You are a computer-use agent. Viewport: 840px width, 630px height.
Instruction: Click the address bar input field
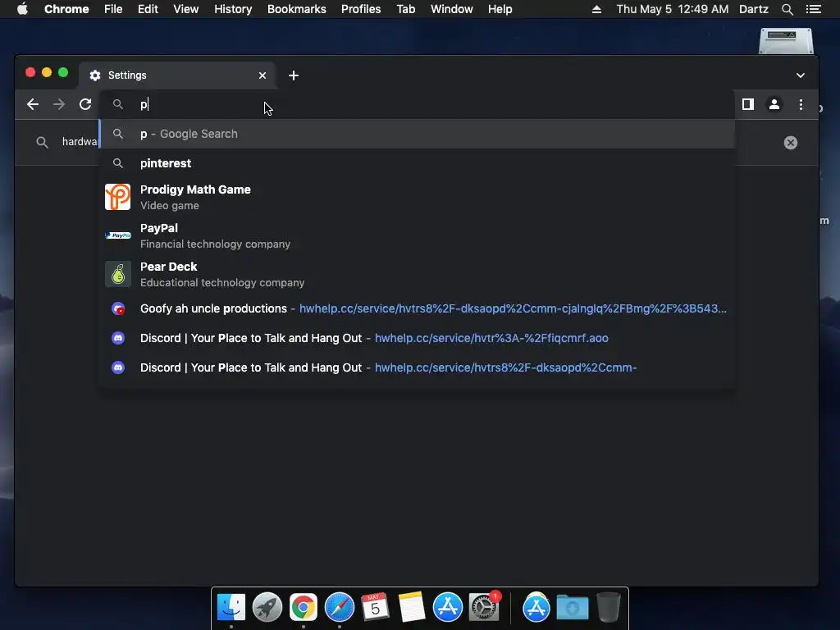pos(418,104)
